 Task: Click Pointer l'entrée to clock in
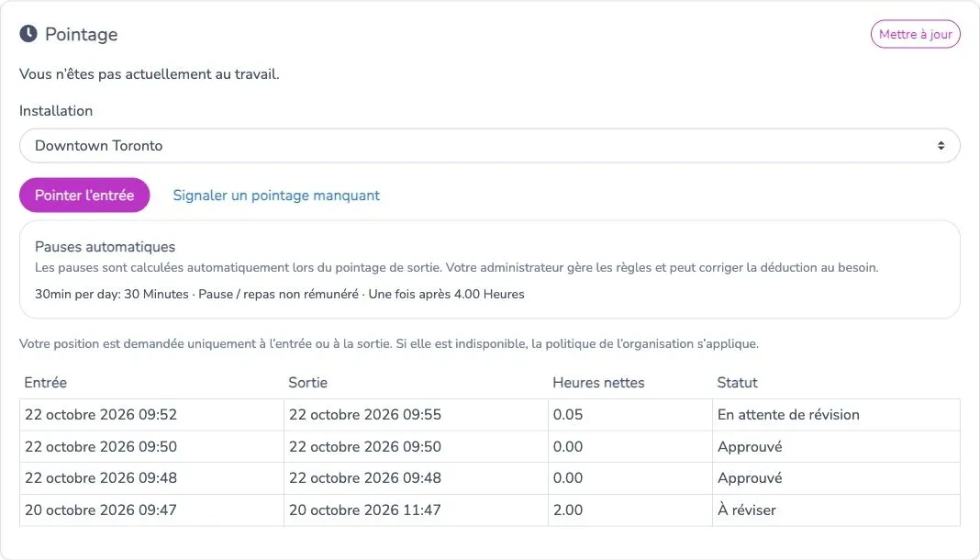coord(84,195)
